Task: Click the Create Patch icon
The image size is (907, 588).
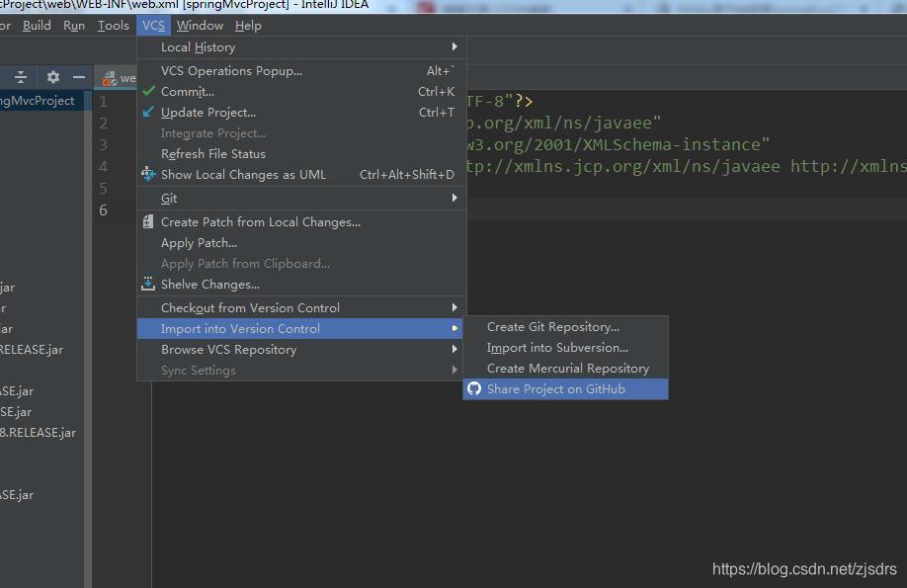Action: [x=148, y=221]
